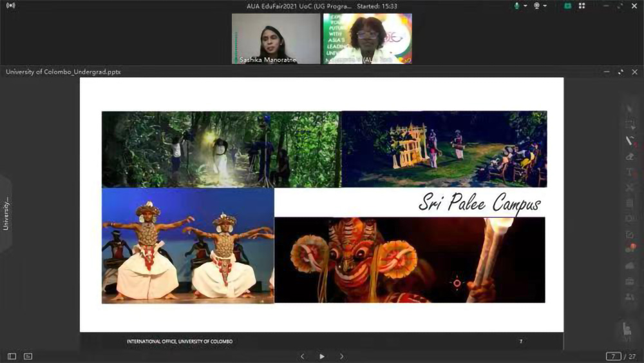Select the text annotation tool
Screen dimensions: 644x363
tap(630, 172)
